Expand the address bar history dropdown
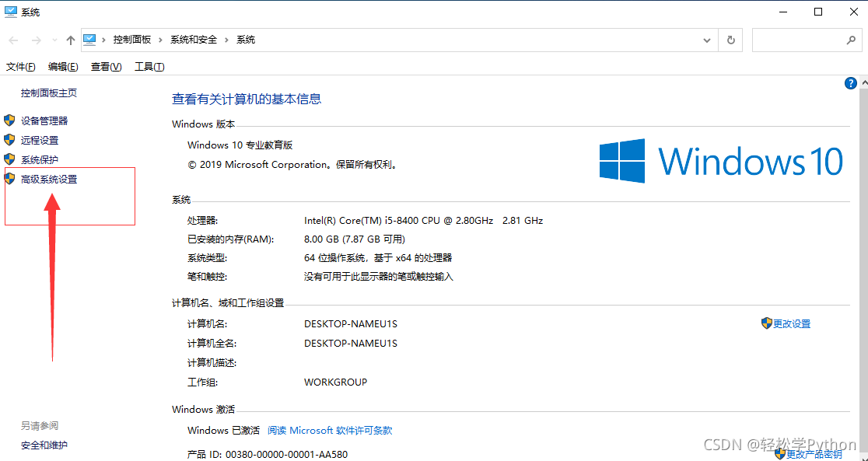Screen dimensions: 868x461 [707, 40]
